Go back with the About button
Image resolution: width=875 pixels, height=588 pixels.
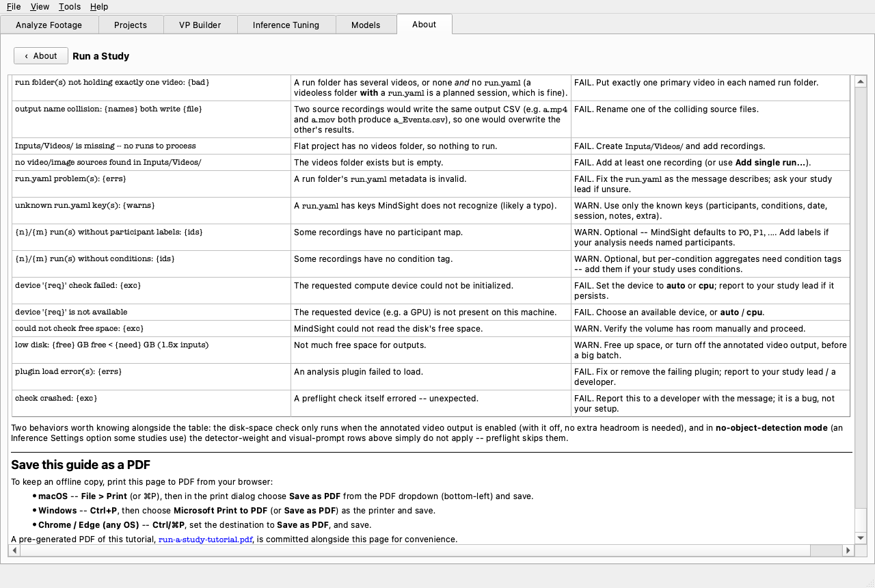point(41,56)
